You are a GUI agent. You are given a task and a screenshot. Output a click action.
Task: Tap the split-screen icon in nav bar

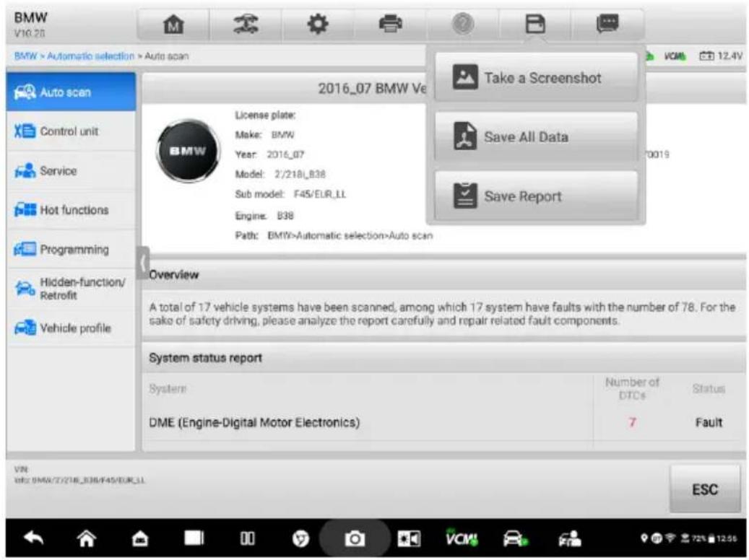point(247,538)
